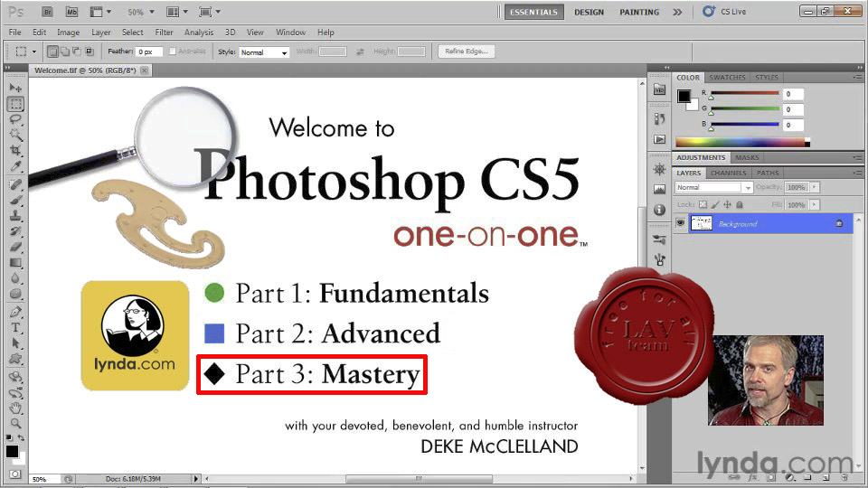The image size is (868, 488).
Task: Select the Eyedropper tool
Action: point(15,166)
